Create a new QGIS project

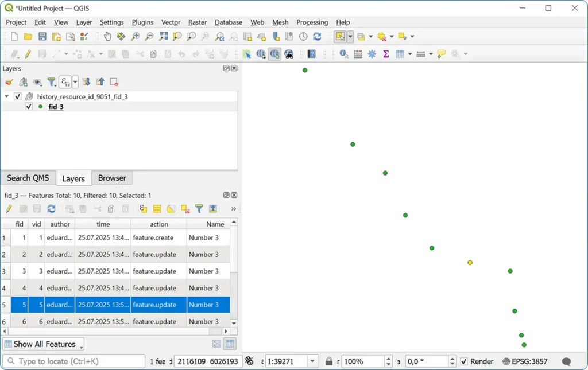(x=13, y=36)
